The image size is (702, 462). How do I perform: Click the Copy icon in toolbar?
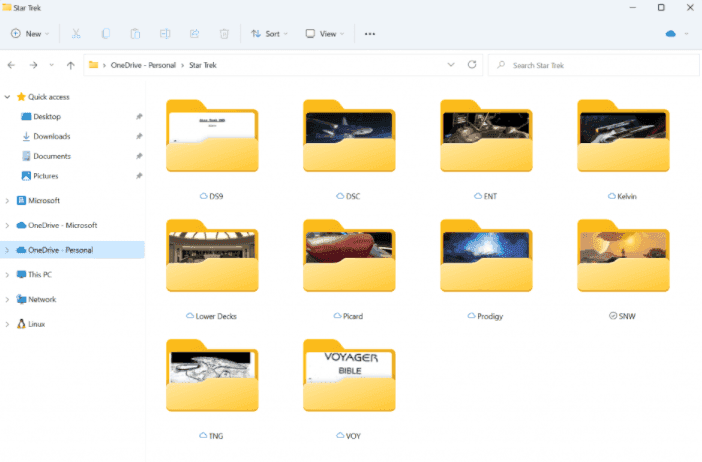[x=106, y=34]
